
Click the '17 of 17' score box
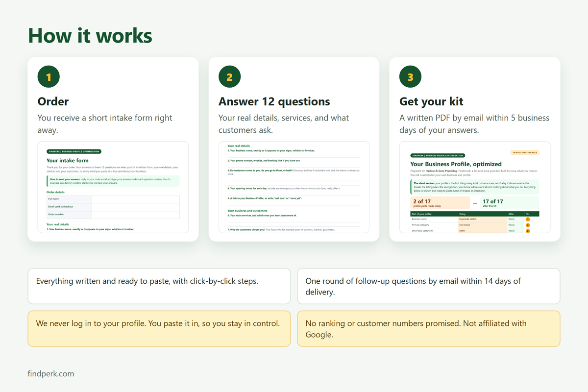(510, 203)
